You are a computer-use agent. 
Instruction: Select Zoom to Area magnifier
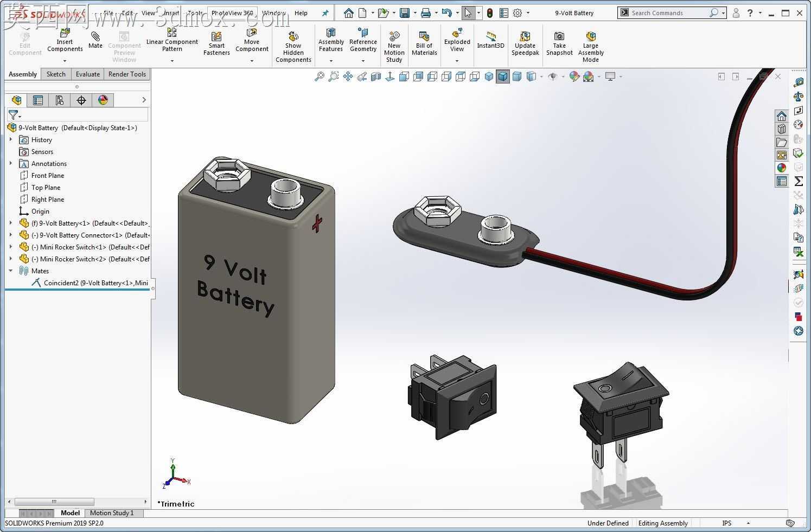pyautogui.click(x=334, y=76)
